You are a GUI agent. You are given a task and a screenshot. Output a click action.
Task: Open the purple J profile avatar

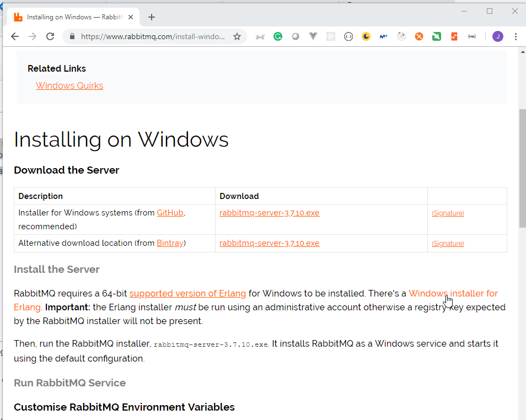[x=498, y=36]
